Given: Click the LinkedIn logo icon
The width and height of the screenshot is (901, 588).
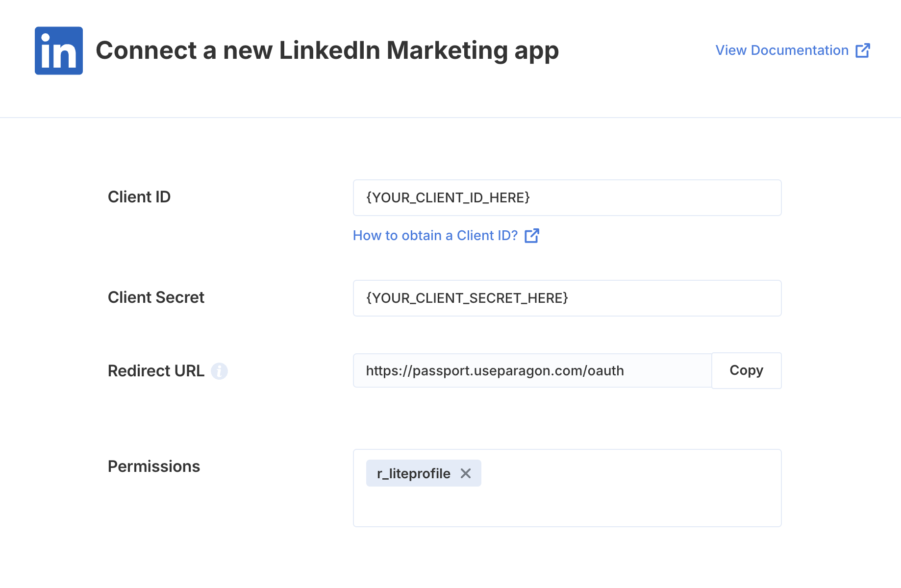Looking at the screenshot, I should coord(59,50).
